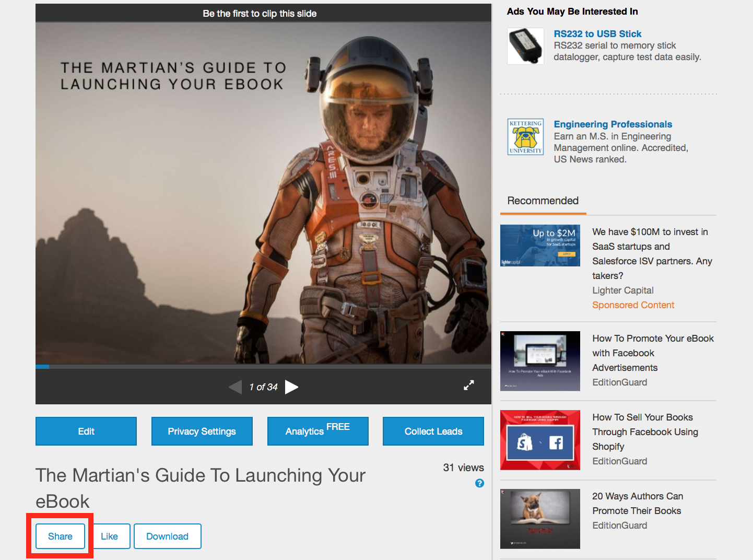Click EditionGuard under Facebook Advertisements item
753x560 pixels.
[x=620, y=382]
